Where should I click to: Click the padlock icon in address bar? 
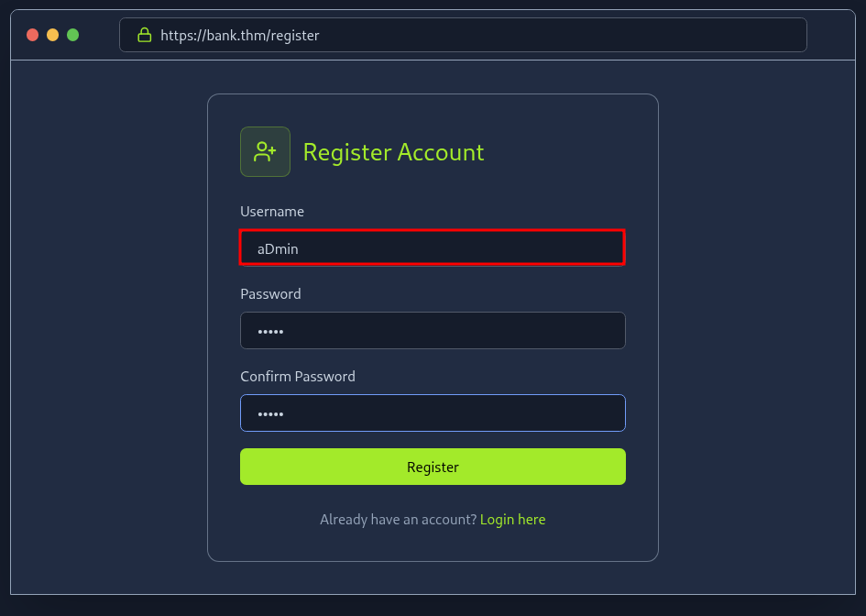tap(144, 35)
